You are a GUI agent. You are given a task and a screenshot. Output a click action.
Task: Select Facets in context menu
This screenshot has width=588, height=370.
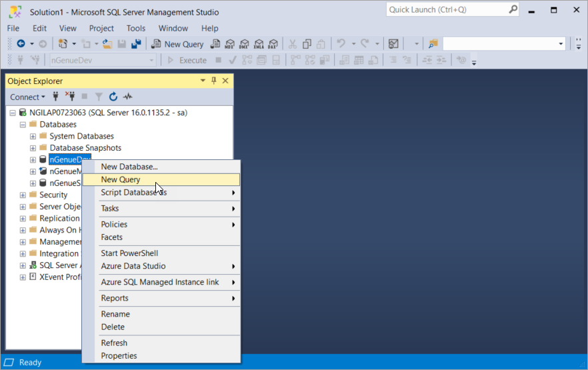coord(161,237)
